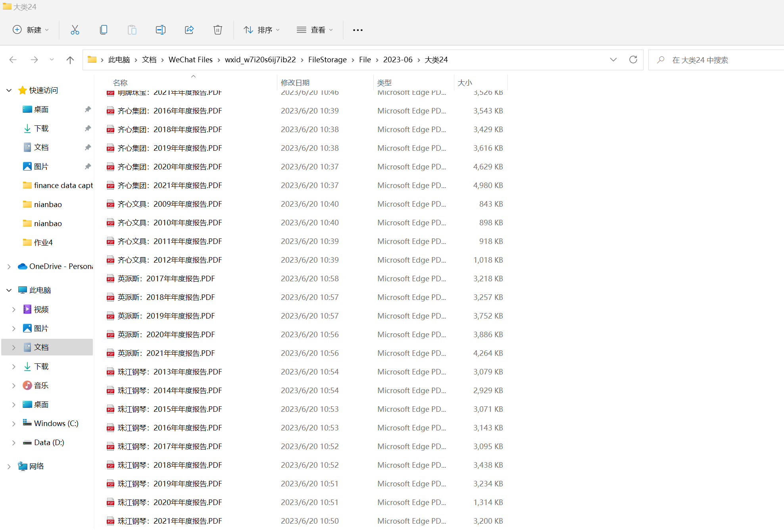Open the 新建 dropdown menu

(x=31, y=30)
